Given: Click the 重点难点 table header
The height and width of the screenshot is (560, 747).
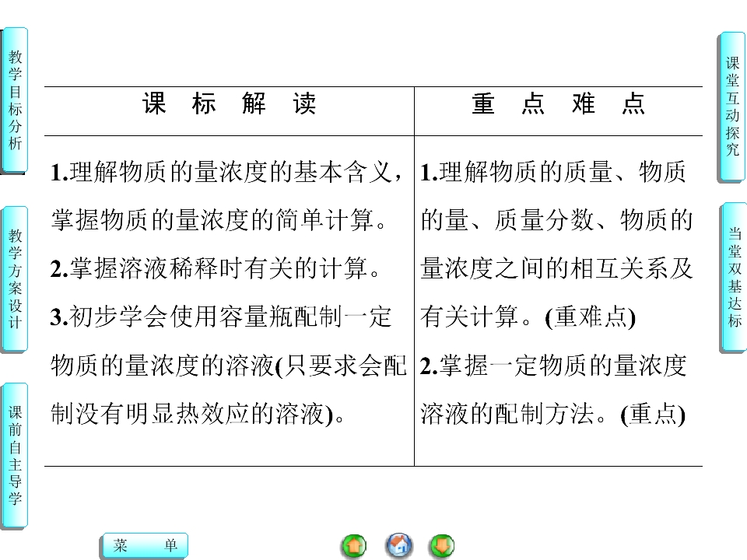Looking at the screenshot, I should click(x=559, y=103).
